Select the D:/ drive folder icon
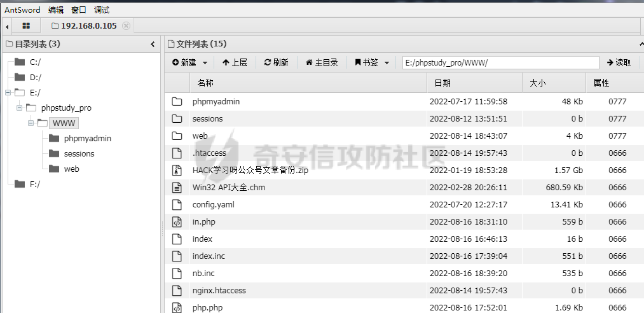Screen dimensions: 644x313 pos(19,77)
